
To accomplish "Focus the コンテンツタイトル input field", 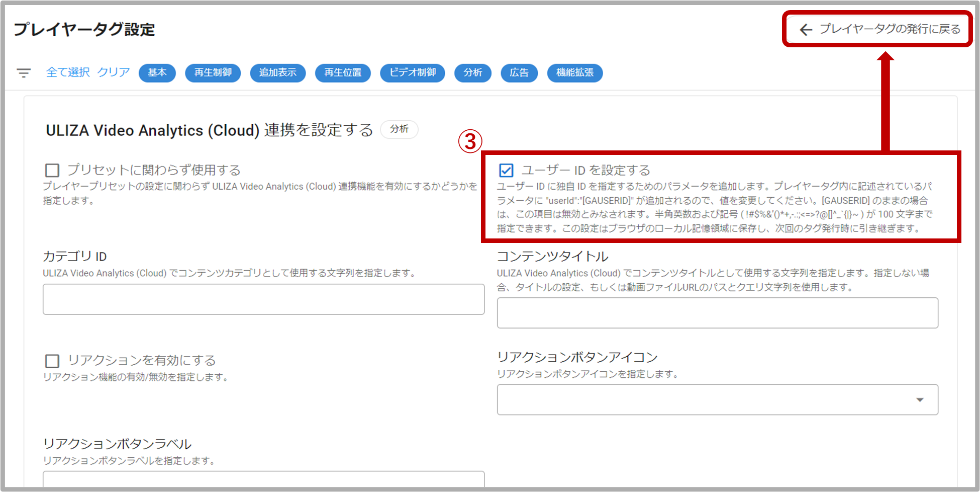I will click(x=718, y=313).
